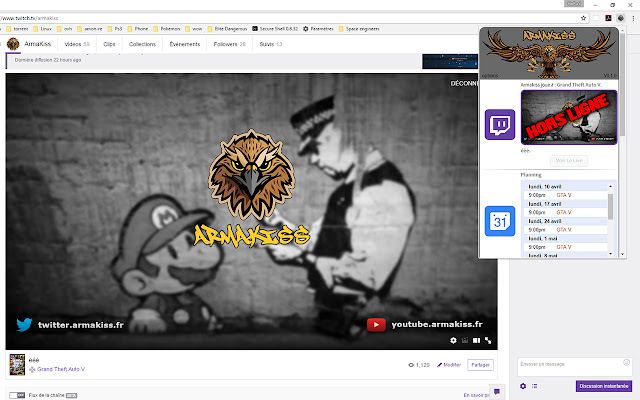This screenshot has width=640, height=400.
Task: Open the Grand Theft Auto V game link
Action: pyautogui.click(x=61, y=369)
